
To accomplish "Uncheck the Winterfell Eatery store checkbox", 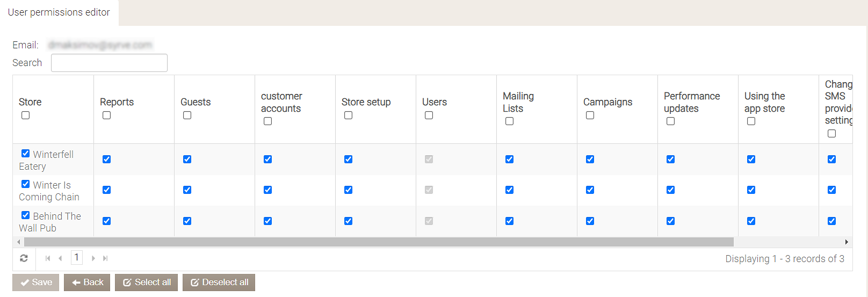I will (25, 154).
